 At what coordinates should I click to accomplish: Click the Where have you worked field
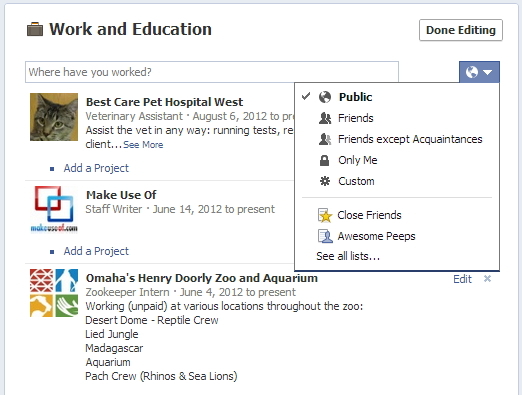pyautogui.click(x=212, y=72)
